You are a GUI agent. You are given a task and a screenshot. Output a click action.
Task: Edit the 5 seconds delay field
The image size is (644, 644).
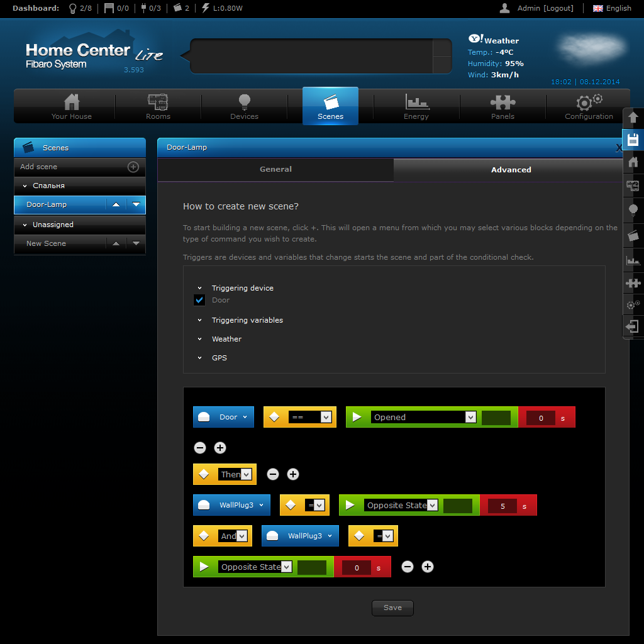(x=502, y=506)
